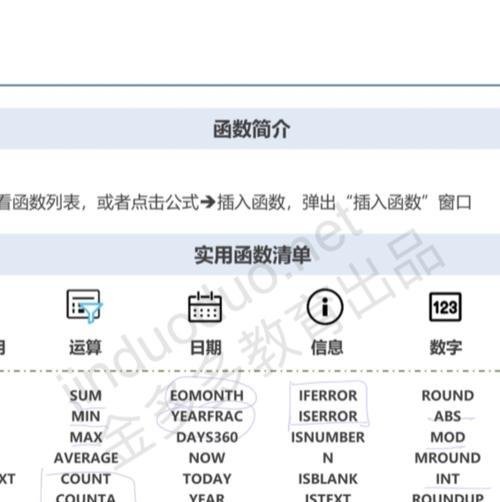Click the COUNT function name
The width and height of the screenshot is (500, 502).
[x=86, y=479]
